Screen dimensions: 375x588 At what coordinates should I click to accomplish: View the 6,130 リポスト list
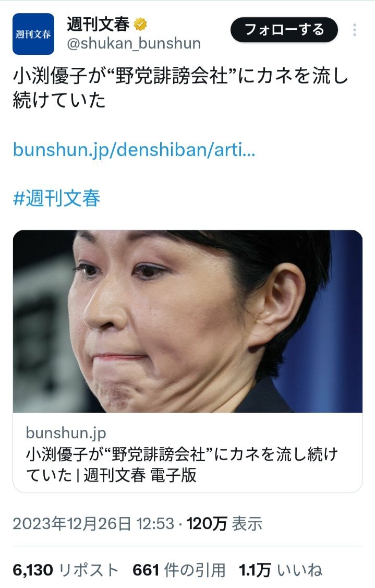(66, 570)
